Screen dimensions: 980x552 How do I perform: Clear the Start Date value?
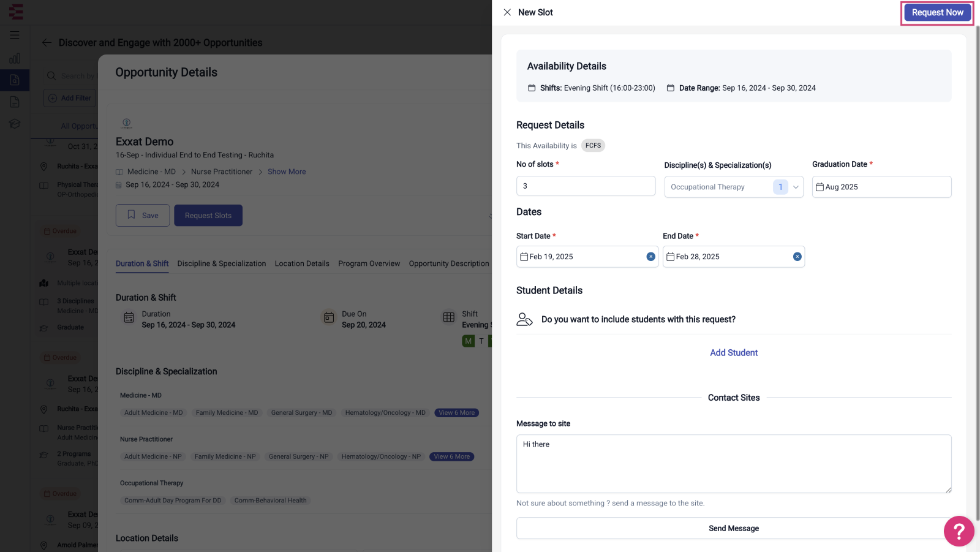tap(650, 257)
